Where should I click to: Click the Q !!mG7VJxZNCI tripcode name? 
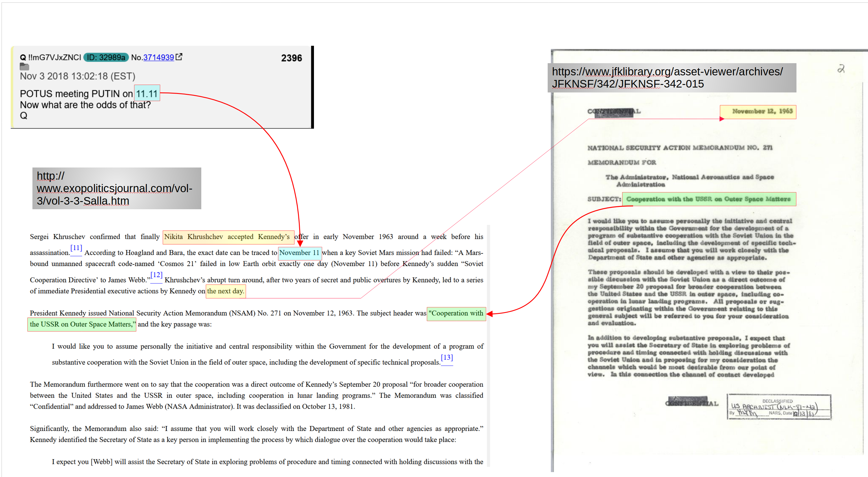click(51, 57)
